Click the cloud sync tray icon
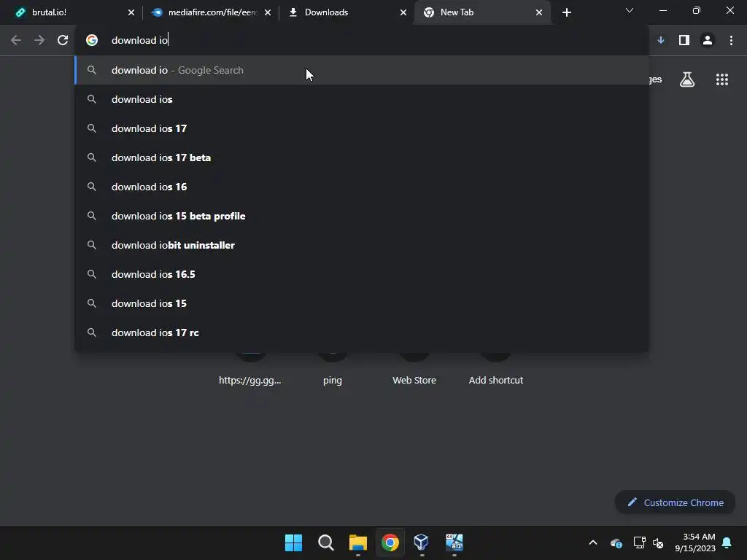This screenshot has width=747, height=560. [x=616, y=542]
